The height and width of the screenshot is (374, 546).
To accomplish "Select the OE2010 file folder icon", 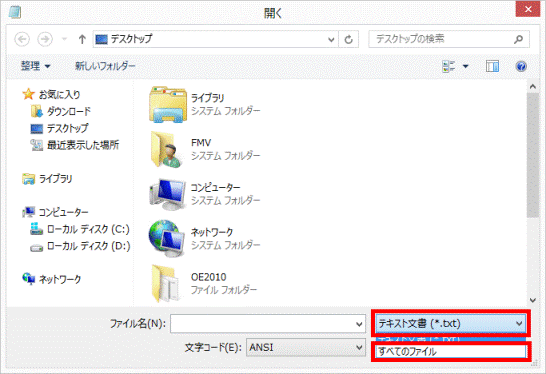I will click(166, 283).
